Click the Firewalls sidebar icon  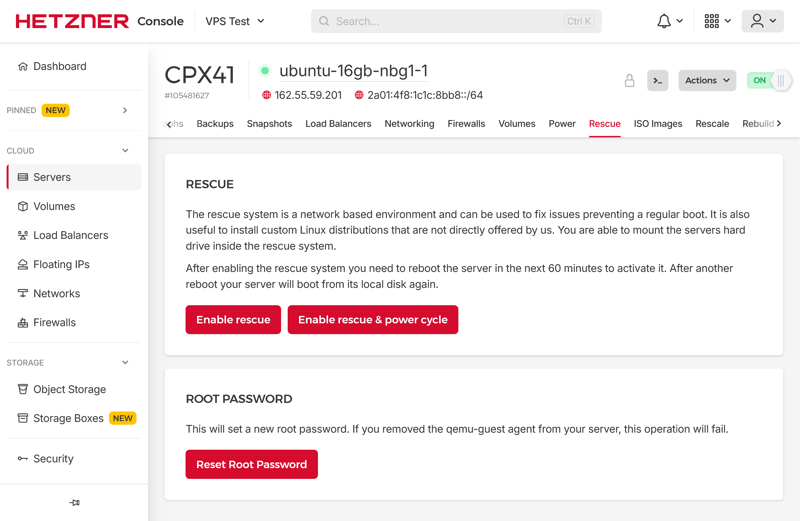pyautogui.click(x=23, y=323)
